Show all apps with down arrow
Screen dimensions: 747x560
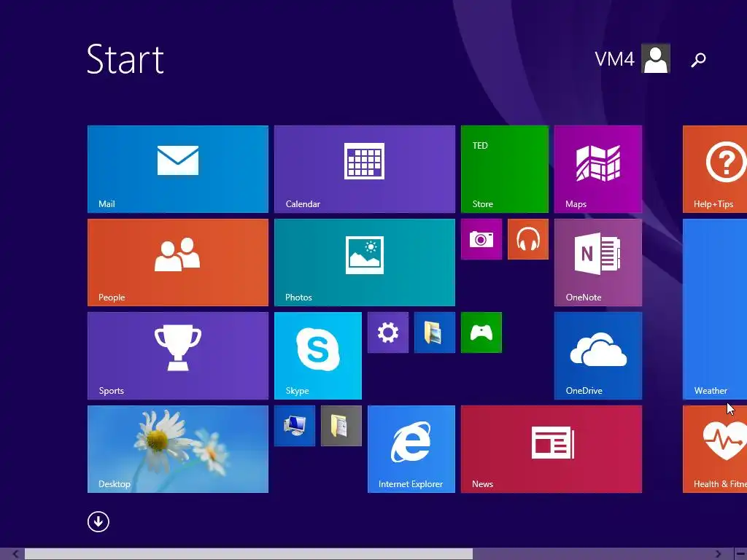click(x=98, y=522)
